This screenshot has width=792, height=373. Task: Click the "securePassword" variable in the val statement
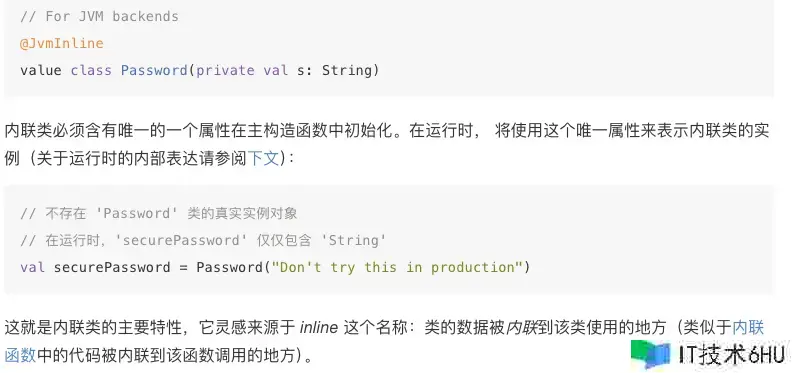(112, 267)
